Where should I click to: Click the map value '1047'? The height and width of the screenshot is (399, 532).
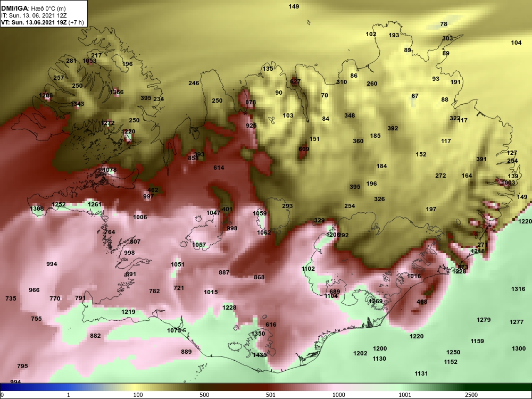pos(213,213)
